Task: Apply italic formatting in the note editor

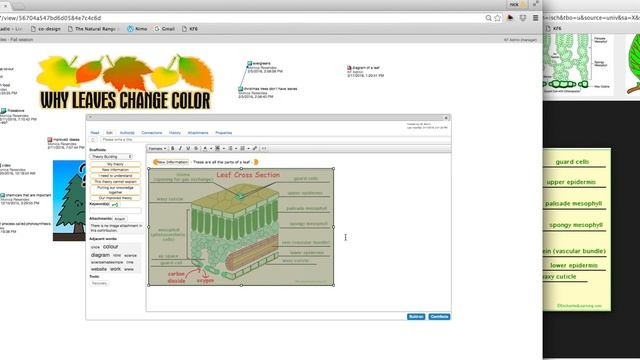Action: click(x=180, y=149)
